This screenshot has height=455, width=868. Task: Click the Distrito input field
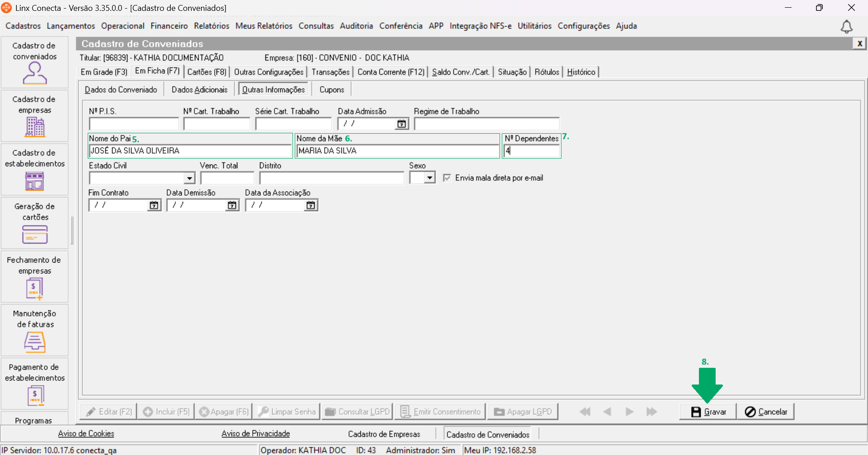[x=331, y=178]
